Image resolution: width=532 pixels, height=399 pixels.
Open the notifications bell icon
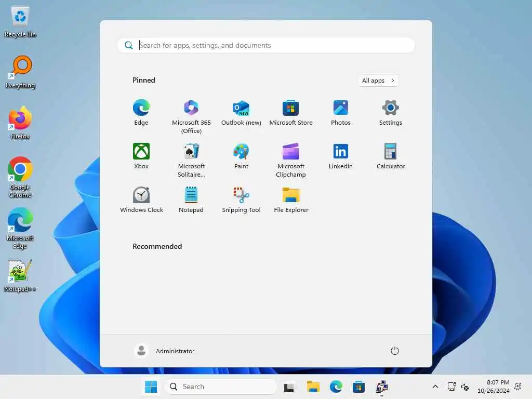pyautogui.click(x=518, y=387)
